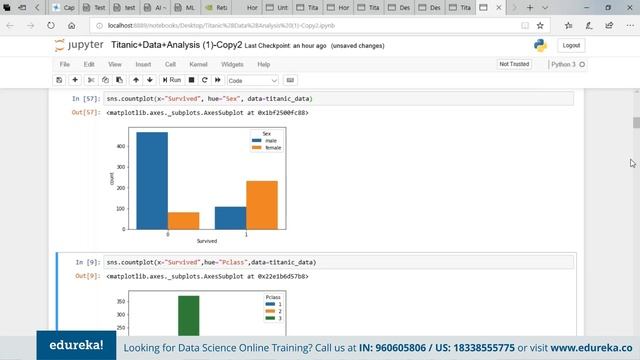
Task: Refresh the browser page
Action: coord(51,26)
